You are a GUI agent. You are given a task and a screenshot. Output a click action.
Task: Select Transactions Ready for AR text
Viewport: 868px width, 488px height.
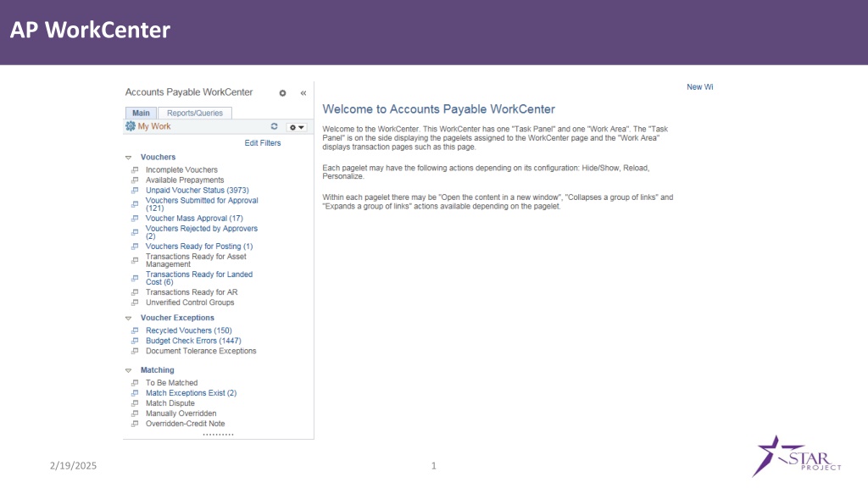pyautogui.click(x=192, y=292)
